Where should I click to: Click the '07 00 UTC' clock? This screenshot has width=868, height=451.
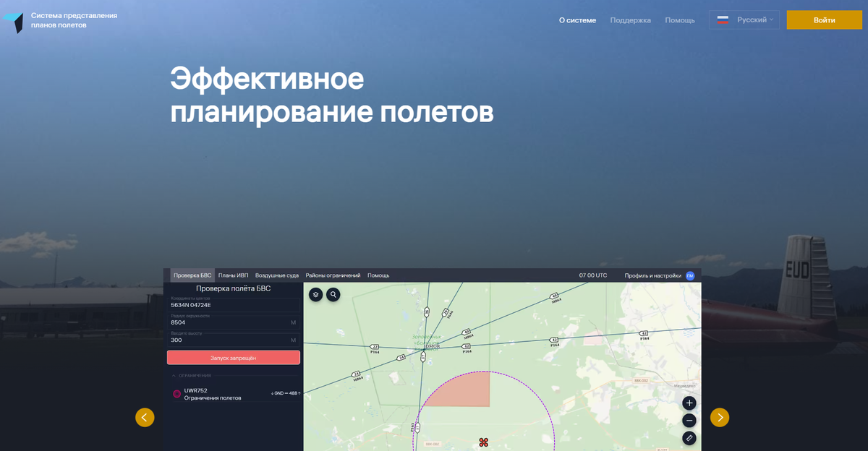(x=593, y=275)
